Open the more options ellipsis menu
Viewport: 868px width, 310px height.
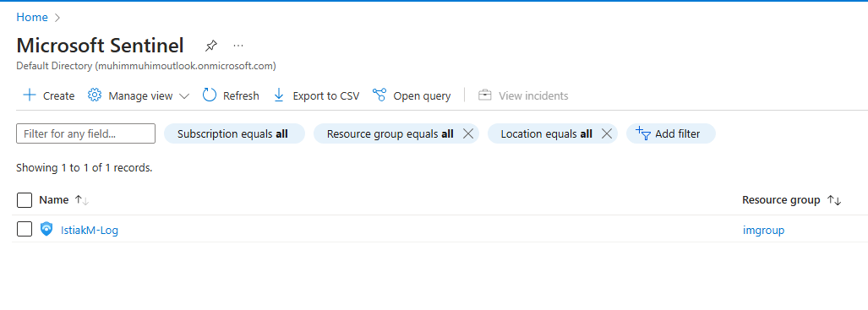[238, 46]
